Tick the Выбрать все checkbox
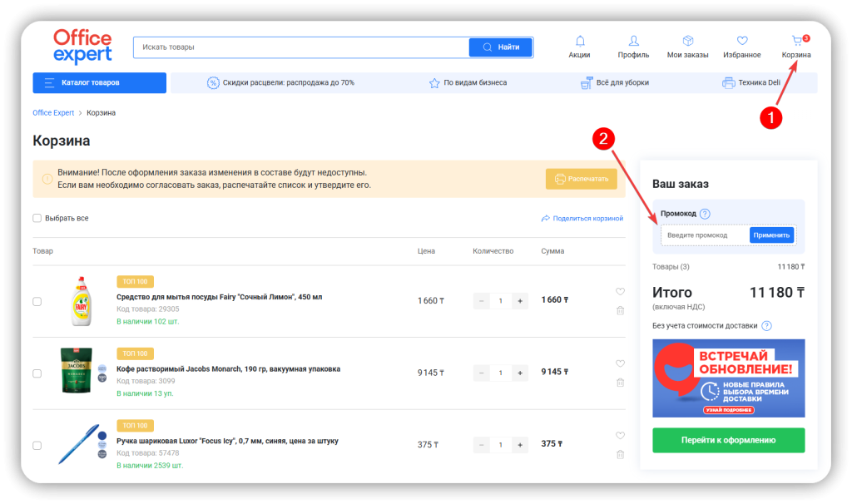 click(37, 218)
